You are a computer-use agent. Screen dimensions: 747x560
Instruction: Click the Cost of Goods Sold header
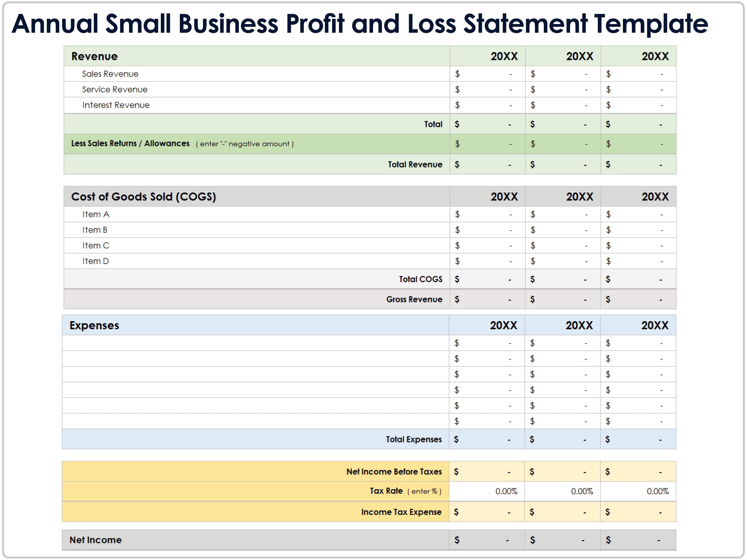(x=144, y=197)
